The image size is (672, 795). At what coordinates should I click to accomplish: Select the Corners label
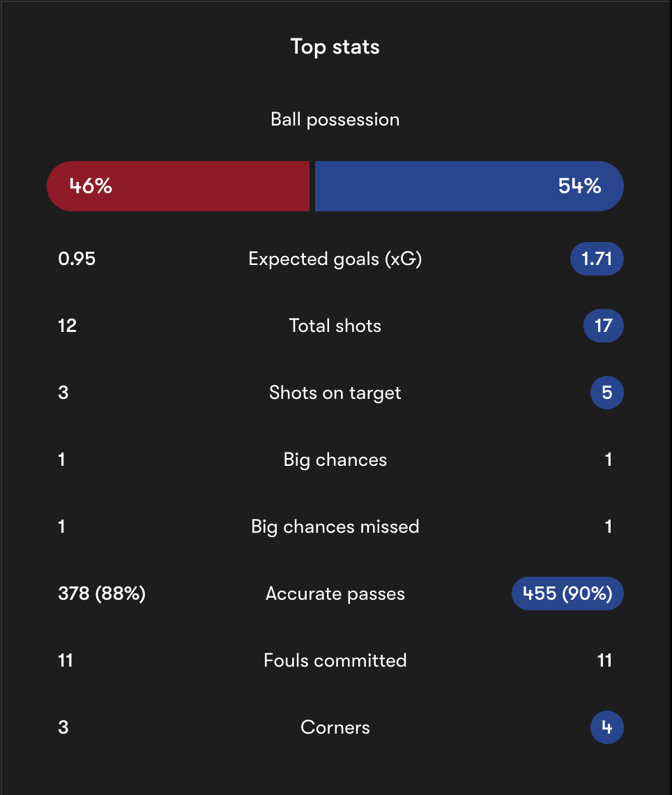coord(335,727)
